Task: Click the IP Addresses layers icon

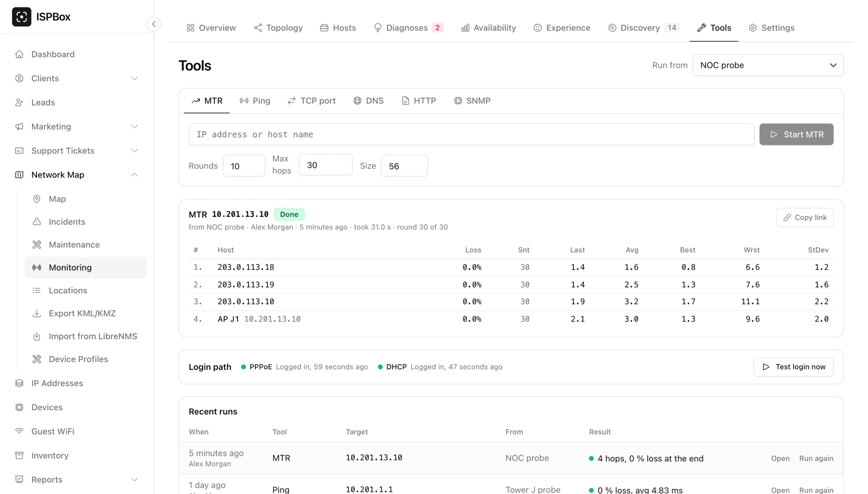Action: pyautogui.click(x=19, y=383)
